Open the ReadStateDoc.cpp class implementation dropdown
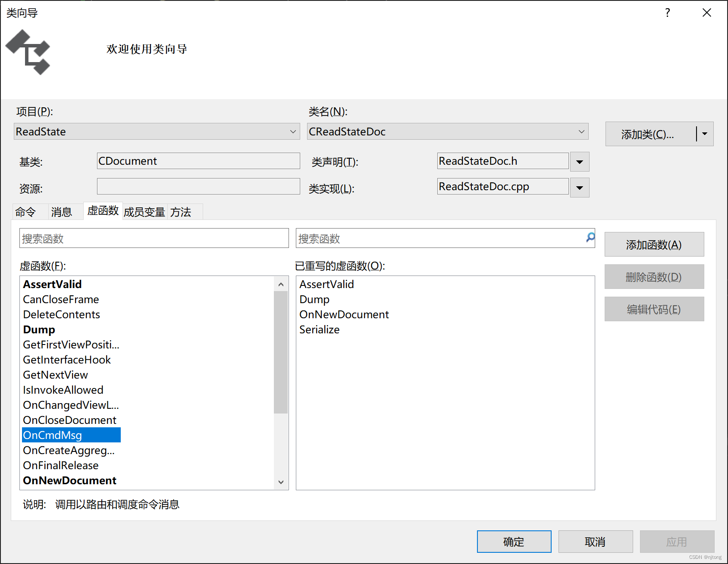Viewport: 728px width, 564px height. tap(579, 188)
